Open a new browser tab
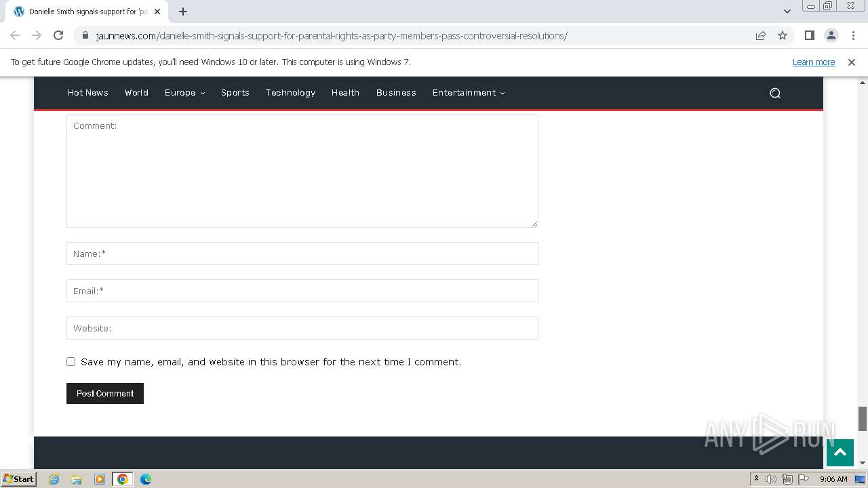This screenshot has height=488, width=868. coord(183,12)
